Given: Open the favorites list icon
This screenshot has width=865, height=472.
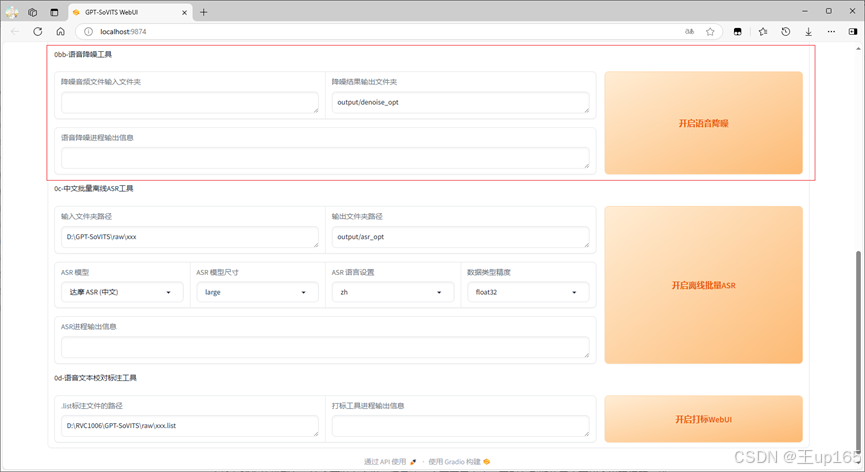Looking at the screenshot, I should 763,31.
